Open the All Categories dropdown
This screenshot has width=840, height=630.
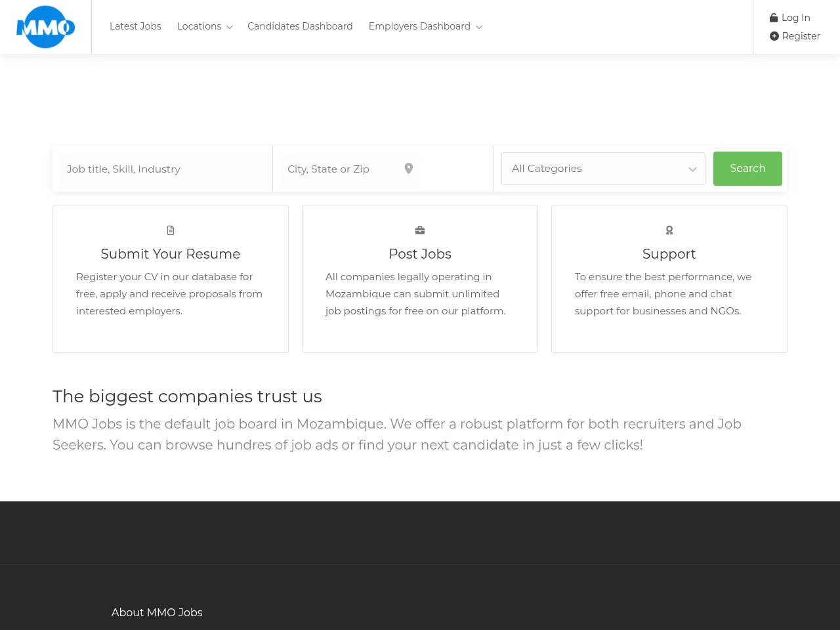(603, 169)
